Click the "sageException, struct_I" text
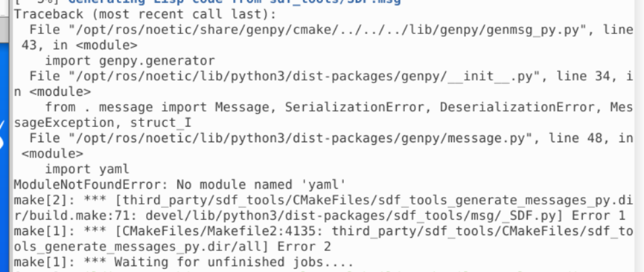644x272 pixels. (103, 123)
